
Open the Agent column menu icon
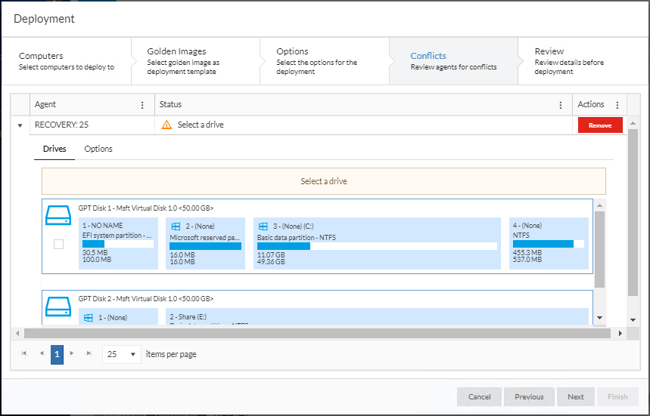pyautogui.click(x=142, y=105)
